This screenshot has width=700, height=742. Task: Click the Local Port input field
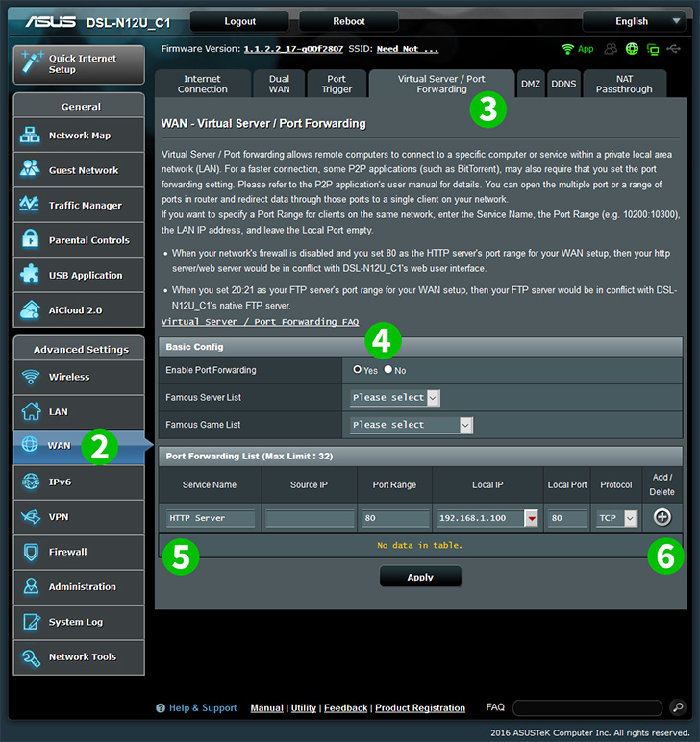pos(567,518)
